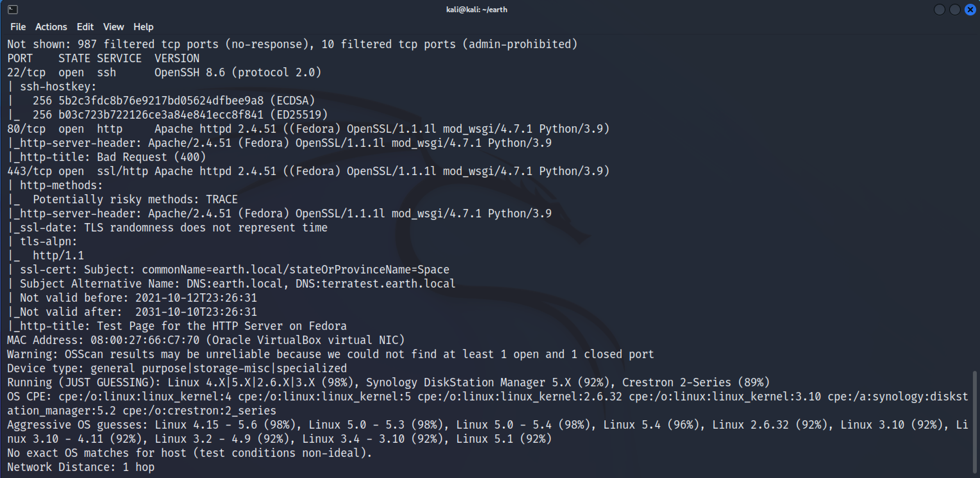Open the View menu
980x478 pixels.
tap(113, 27)
